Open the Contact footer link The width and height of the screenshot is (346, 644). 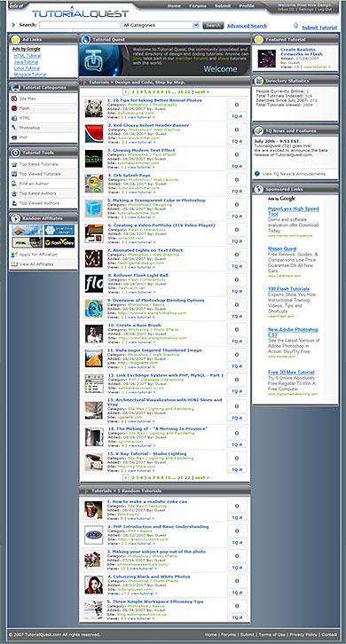pyautogui.click(x=329, y=635)
